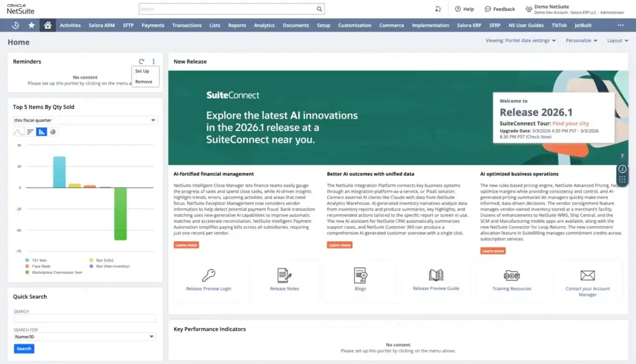Open the Personalize dropdown
Viewport: 636px width, 364px height.
[581, 41]
